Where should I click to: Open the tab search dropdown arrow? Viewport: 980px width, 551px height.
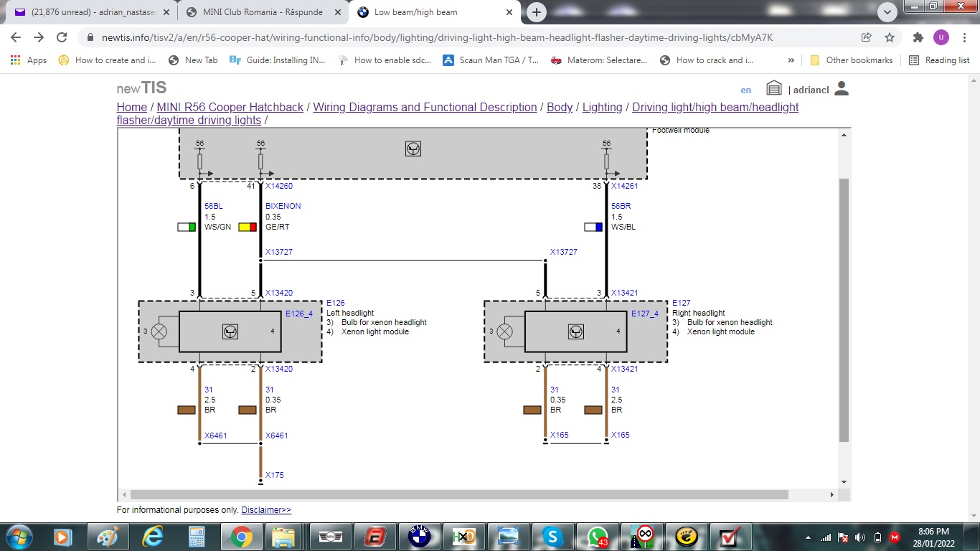(x=887, y=12)
